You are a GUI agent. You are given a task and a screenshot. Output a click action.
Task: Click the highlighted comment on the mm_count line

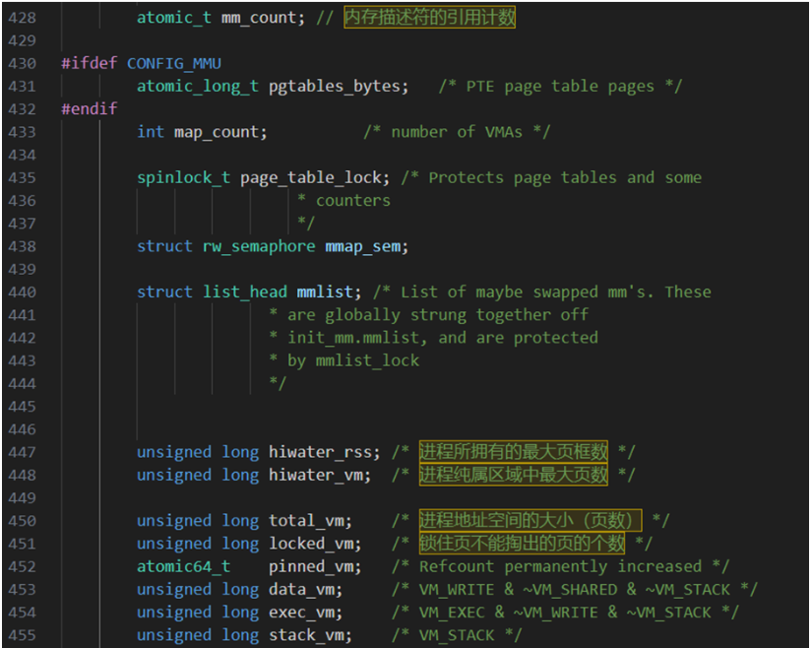point(430,17)
